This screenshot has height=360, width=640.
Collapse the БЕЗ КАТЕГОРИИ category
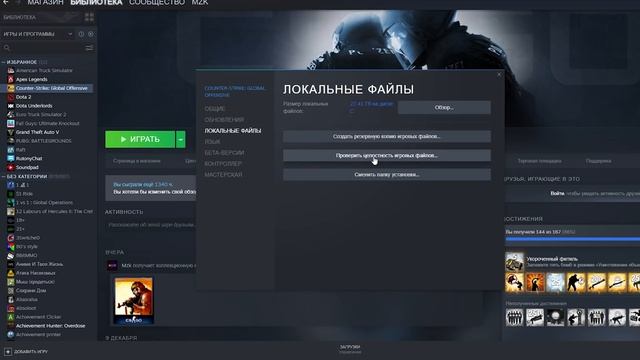pos(3,176)
